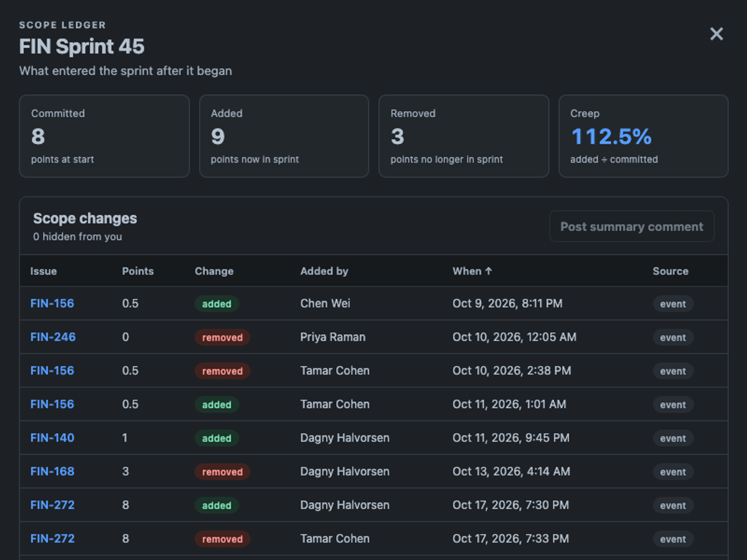The width and height of the screenshot is (747, 560).
Task: Click the event badge in FIN-168 row
Action: coord(673,472)
